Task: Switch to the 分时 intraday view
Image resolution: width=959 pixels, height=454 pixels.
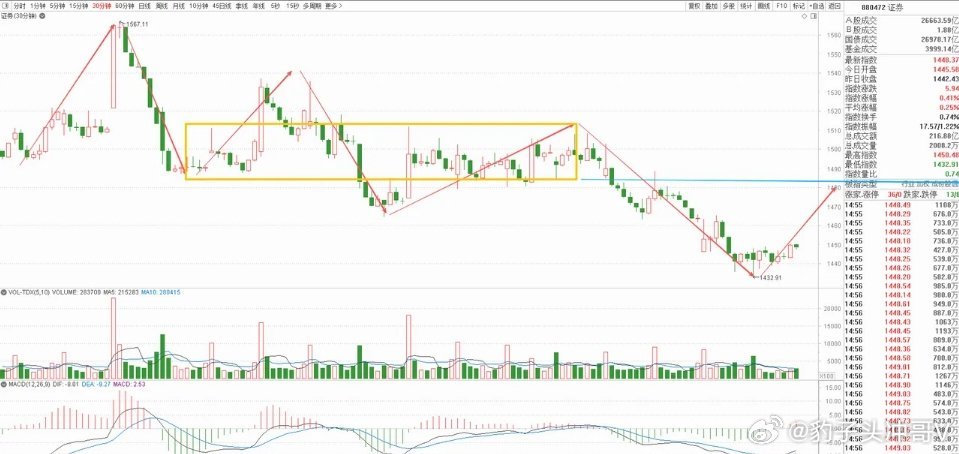Action: 20,6
